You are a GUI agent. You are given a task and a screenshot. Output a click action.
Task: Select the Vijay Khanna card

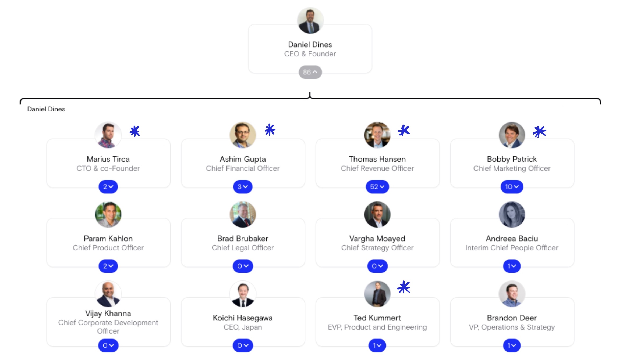tap(108, 322)
